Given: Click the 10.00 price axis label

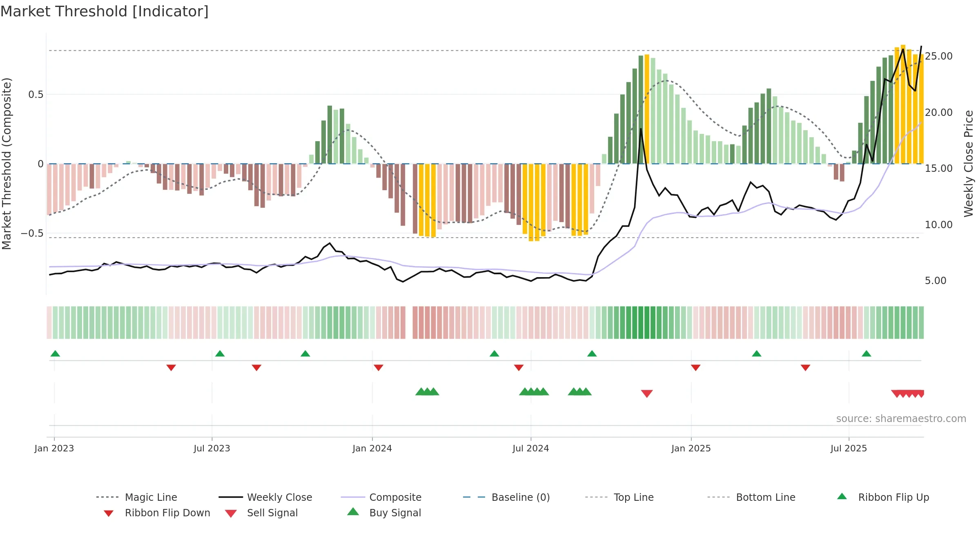Looking at the screenshot, I should 939,224.
